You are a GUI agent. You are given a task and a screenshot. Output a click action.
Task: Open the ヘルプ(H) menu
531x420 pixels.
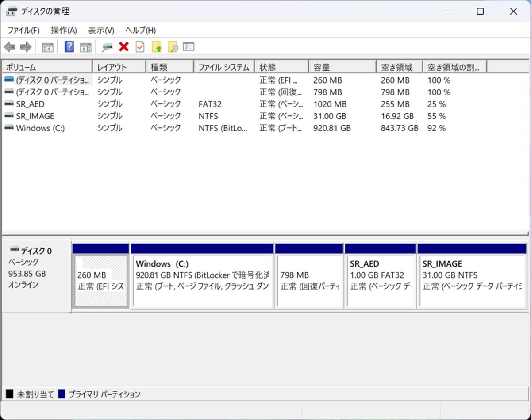point(140,30)
